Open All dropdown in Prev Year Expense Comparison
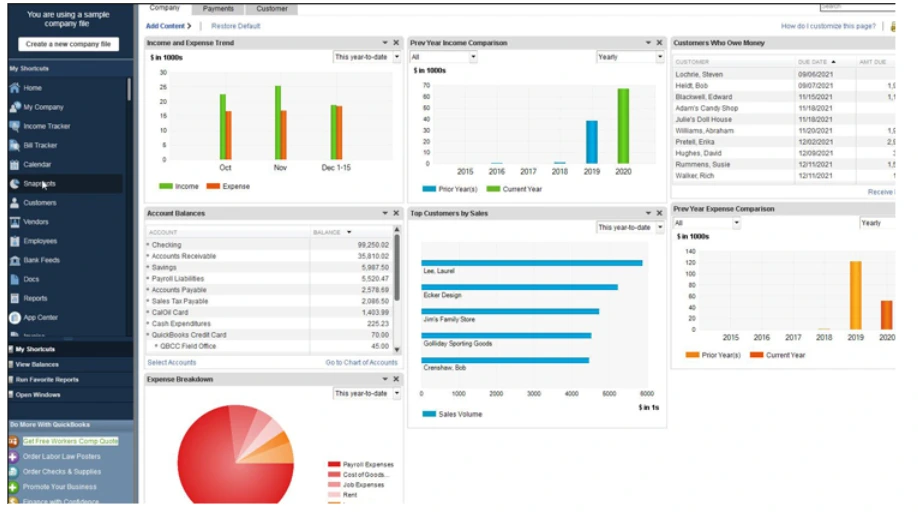This screenshot has height=512, width=918. (x=707, y=223)
